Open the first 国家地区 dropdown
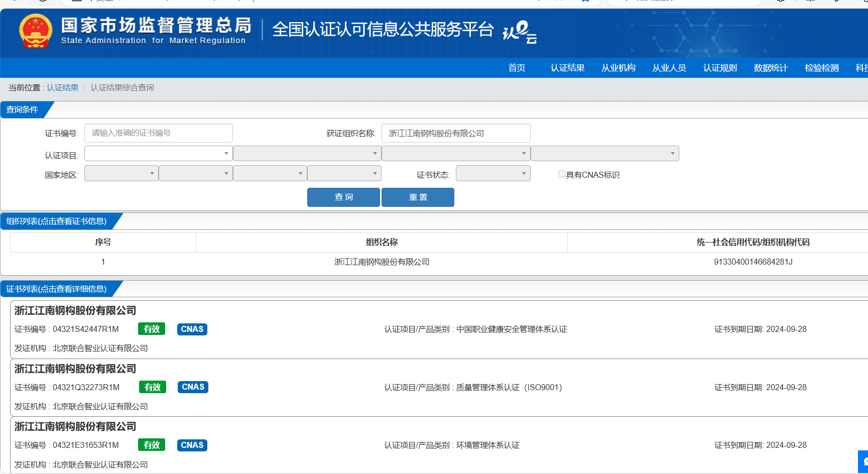868x474 pixels. tap(121, 173)
